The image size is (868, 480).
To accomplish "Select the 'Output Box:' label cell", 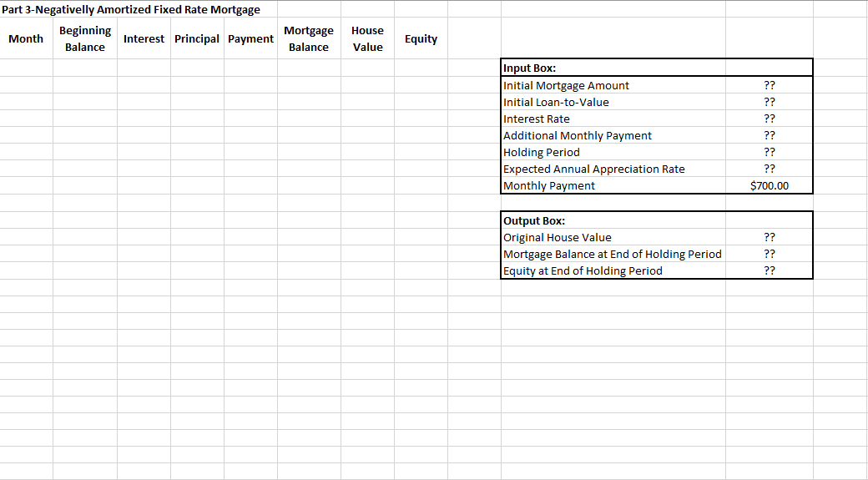I will 613,220.
